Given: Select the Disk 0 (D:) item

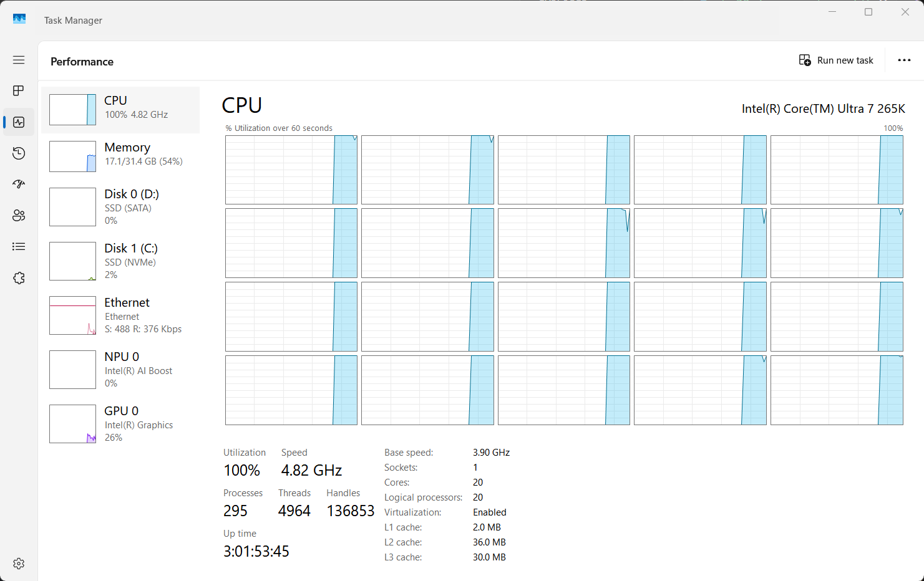Looking at the screenshot, I should (120, 207).
